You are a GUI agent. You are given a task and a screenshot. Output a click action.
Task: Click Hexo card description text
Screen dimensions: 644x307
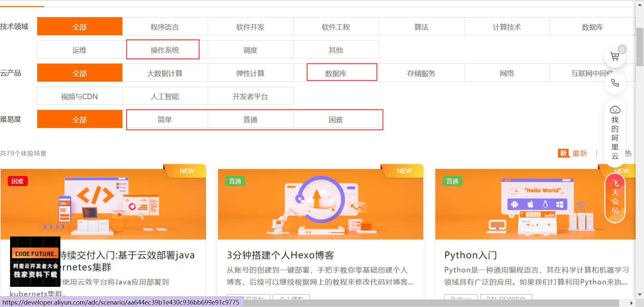pyautogui.click(x=320, y=276)
